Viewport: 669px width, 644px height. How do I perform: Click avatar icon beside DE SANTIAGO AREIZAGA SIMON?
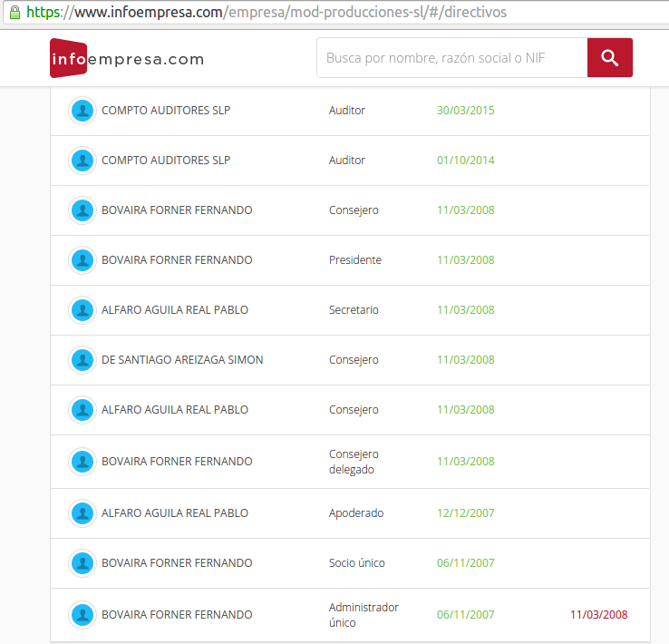82,360
